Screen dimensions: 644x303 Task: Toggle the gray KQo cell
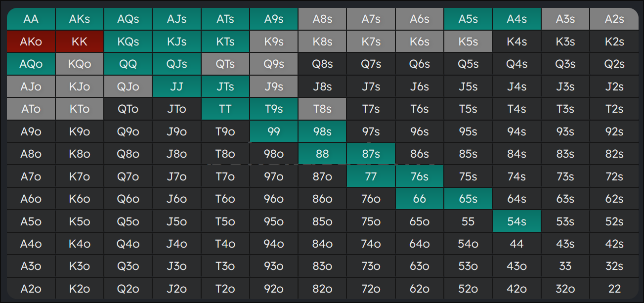[x=80, y=64]
